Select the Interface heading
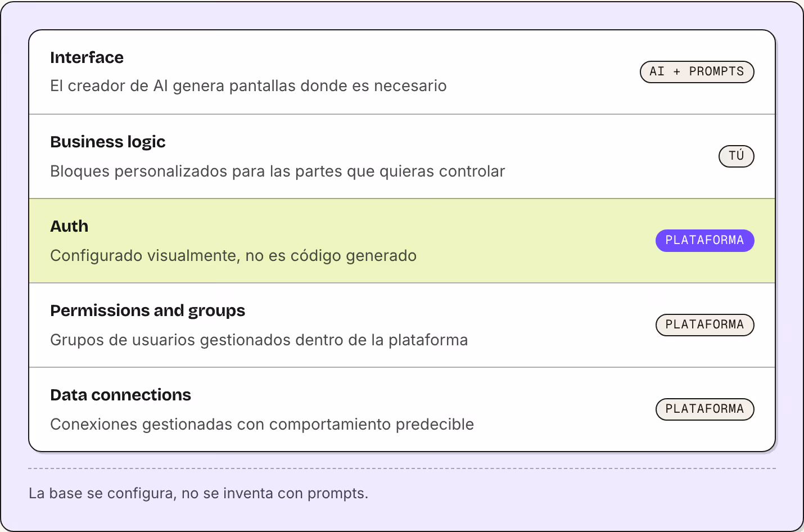The image size is (804, 532). point(87,57)
